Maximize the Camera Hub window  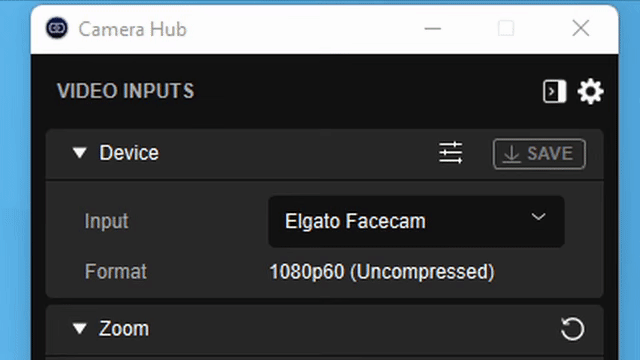click(506, 29)
